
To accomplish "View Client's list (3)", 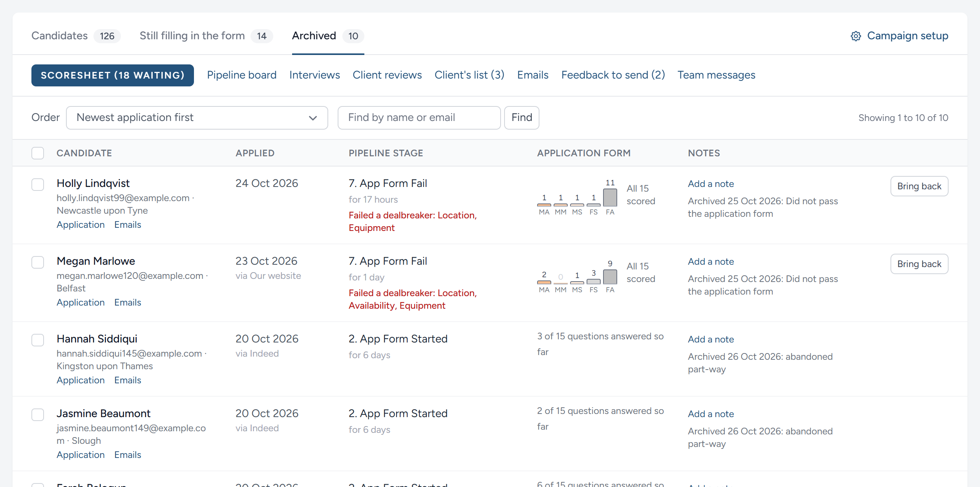I will coord(469,75).
